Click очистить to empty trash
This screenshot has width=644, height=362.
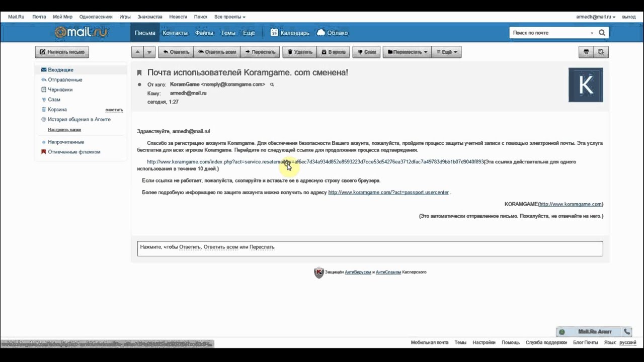click(x=114, y=110)
